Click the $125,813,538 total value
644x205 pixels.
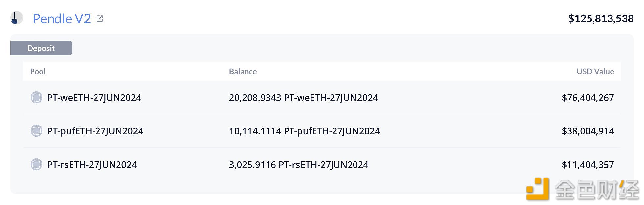tap(601, 19)
